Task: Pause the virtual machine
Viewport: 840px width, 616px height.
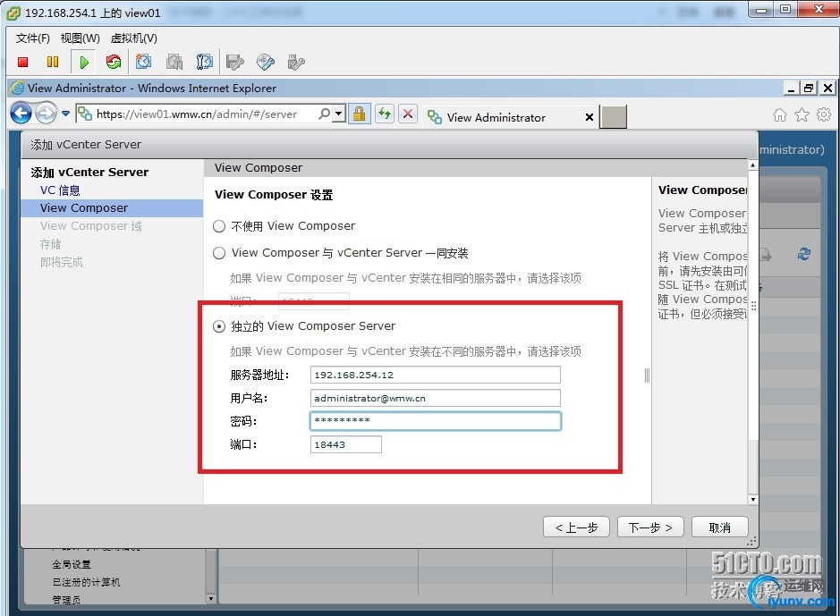Action: (53, 62)
